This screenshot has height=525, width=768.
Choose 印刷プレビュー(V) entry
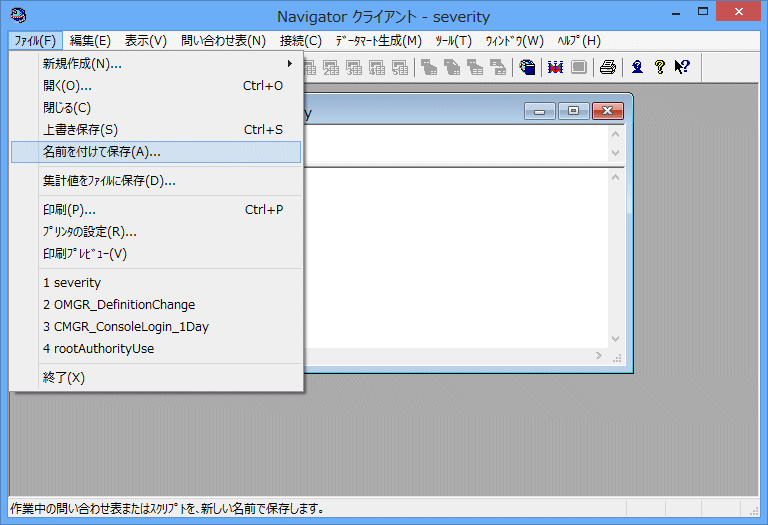click(x=156, y=254)
